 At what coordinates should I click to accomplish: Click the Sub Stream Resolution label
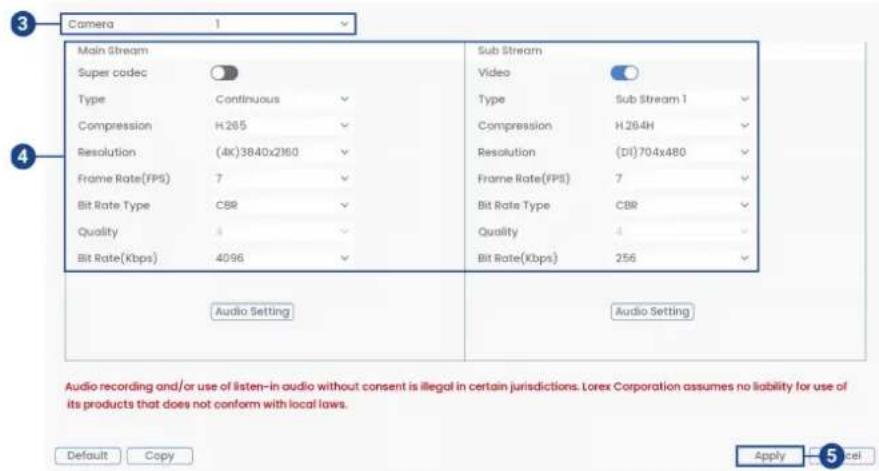click(506, 152)
